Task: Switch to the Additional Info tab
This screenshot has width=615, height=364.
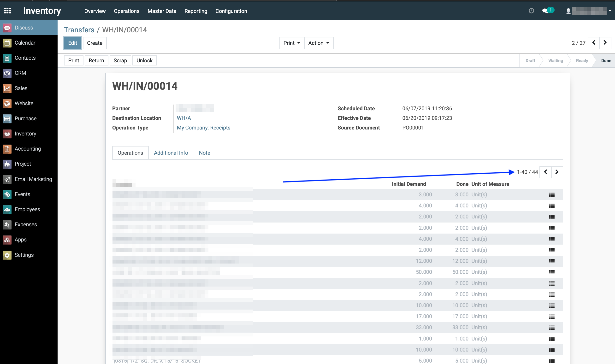Action: tap(171, 153)
